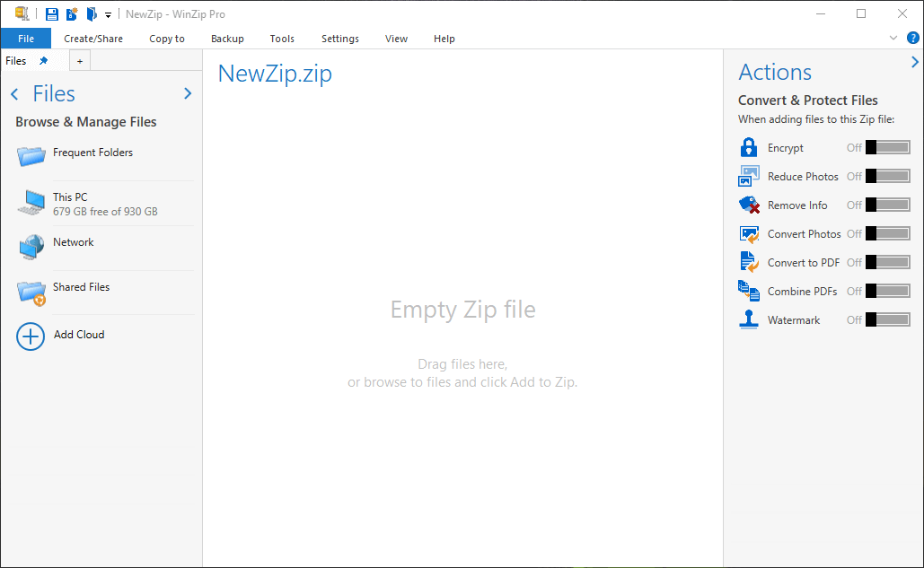
Task: Click the Watermark stamp icon
Action: coord(749,319)
